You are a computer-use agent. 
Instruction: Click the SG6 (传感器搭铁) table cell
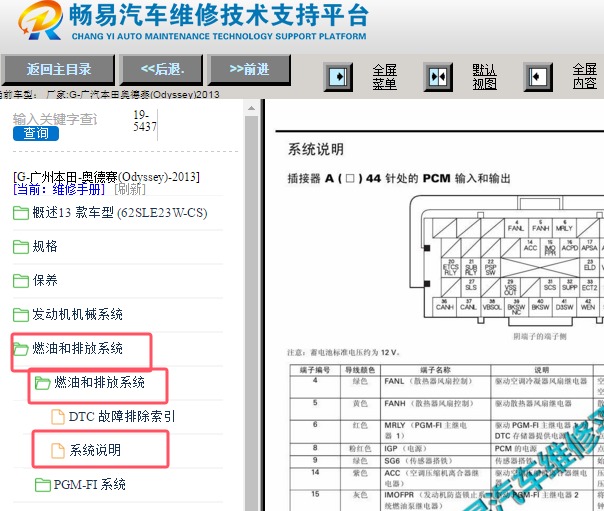click(x=435, y=461)
